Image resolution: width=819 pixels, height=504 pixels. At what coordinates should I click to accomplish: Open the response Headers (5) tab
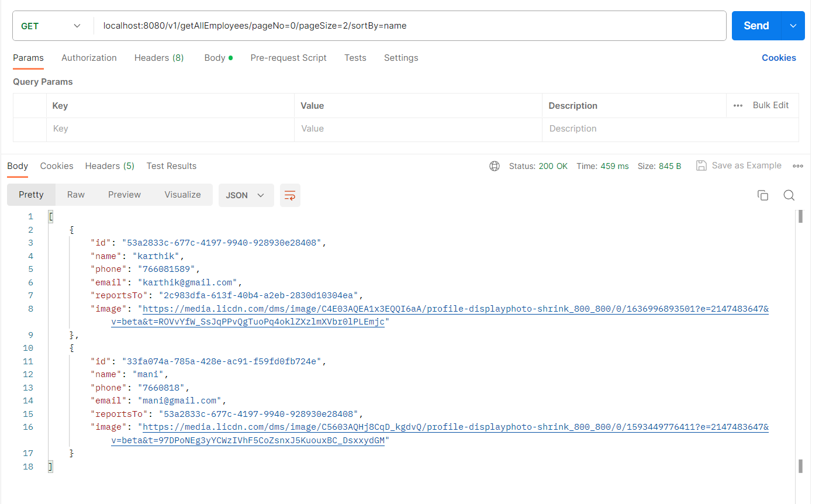coord(109,166)
